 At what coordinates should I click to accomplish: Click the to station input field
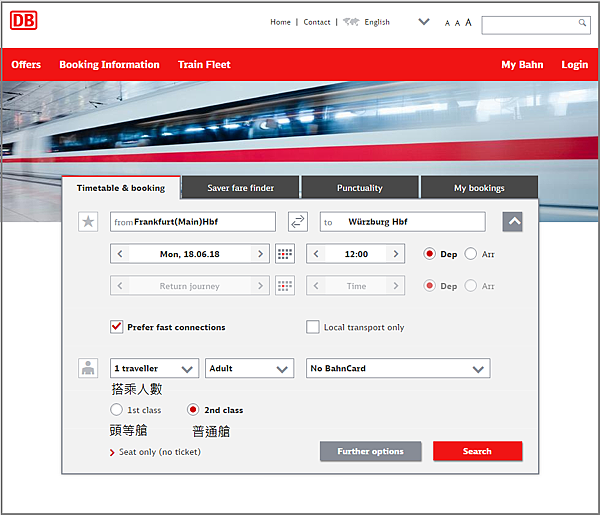click(403, 222)
